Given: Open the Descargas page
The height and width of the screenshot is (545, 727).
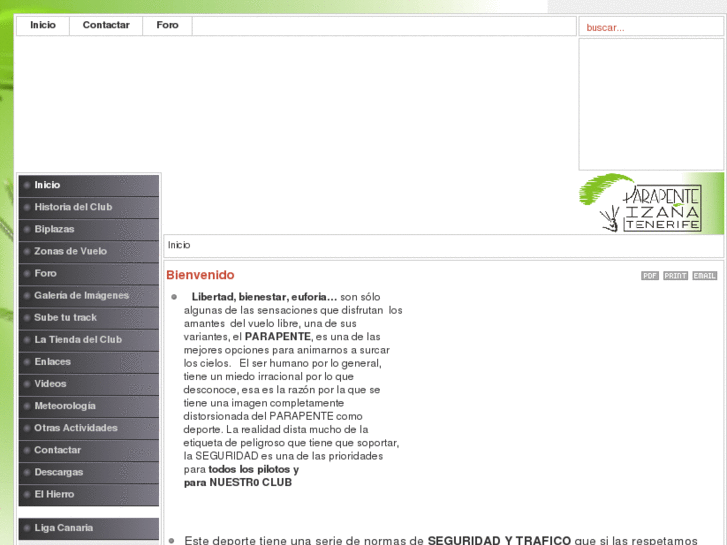Looking at the screenshot, I should pos(89,472).
